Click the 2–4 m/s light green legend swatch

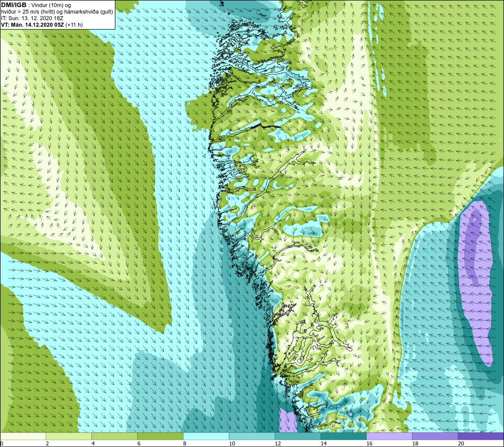pos(69,436)
